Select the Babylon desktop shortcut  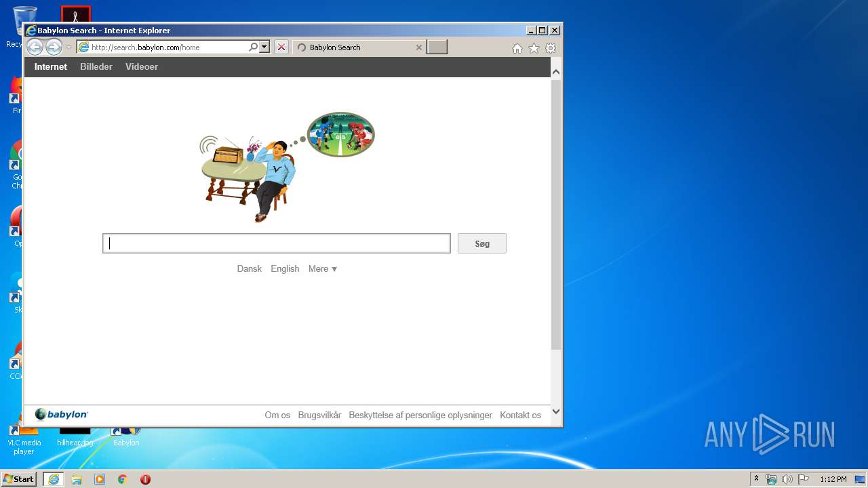(126, 436)
